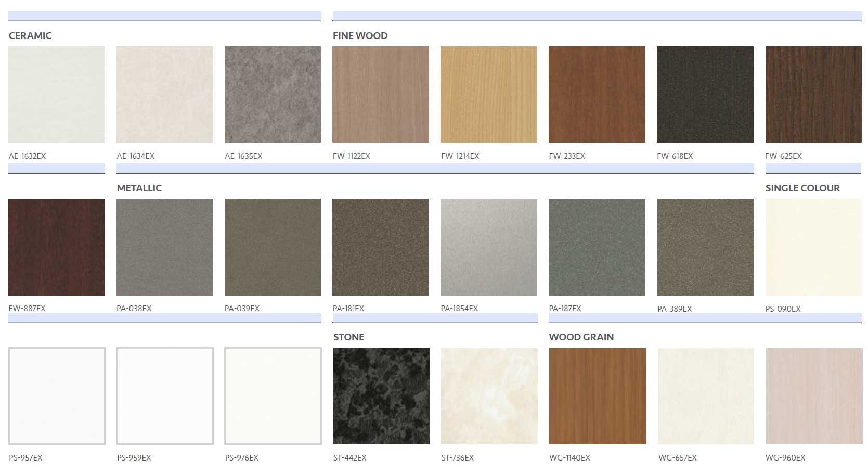
Task: Select the silver PA-1854EX swatch
Action: click(x=489, y=247)
